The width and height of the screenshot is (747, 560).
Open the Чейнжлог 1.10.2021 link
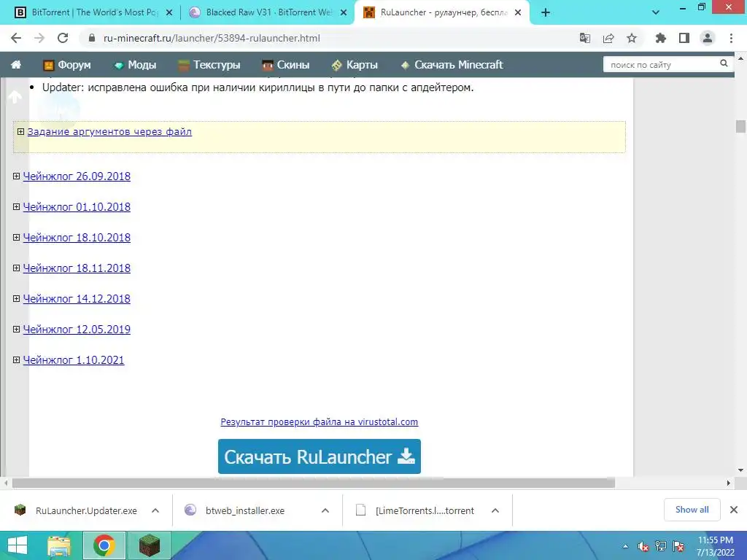tap(74, 360)
